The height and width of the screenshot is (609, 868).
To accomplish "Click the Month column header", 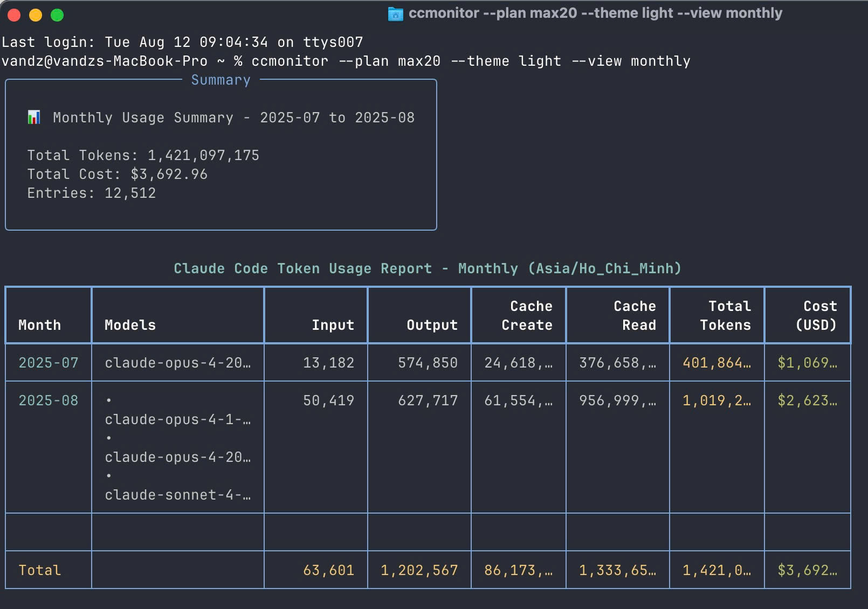I will pos(39,325).
